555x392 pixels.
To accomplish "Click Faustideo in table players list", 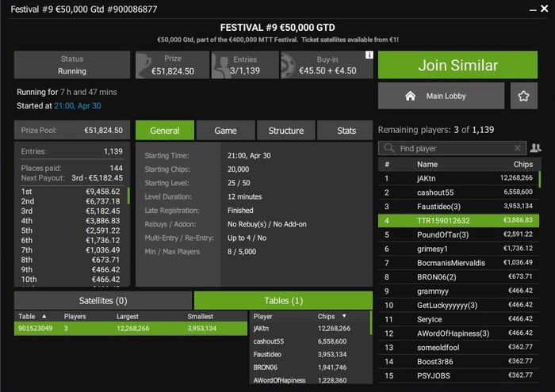I will coord(267,354).
